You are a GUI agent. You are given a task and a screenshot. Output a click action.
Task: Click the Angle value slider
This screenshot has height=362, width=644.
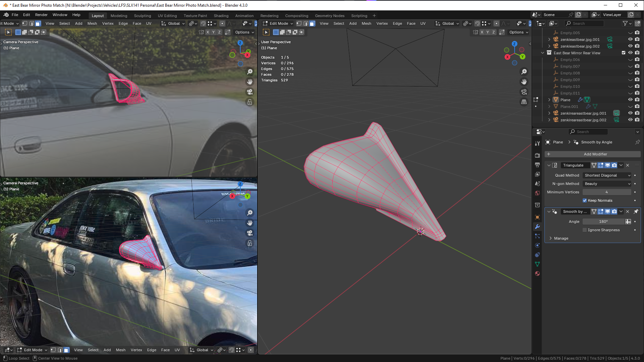pyautogui.click(x=603, y=222)
